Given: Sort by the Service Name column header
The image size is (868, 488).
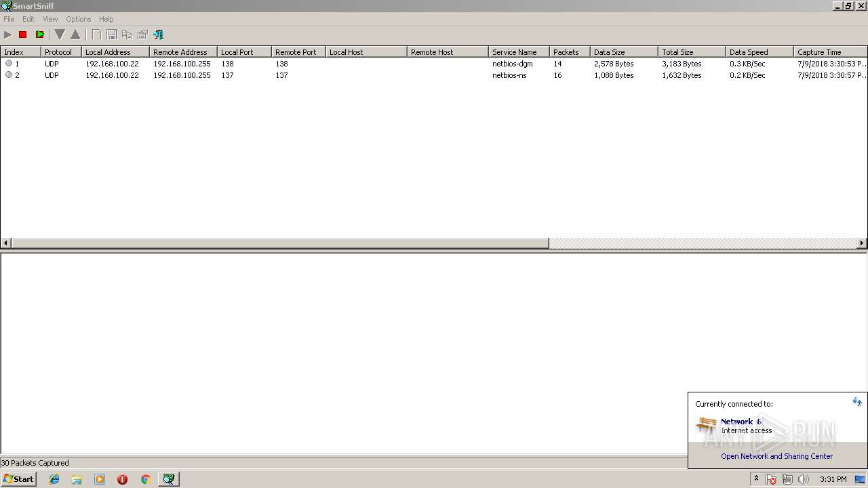Looking at the screenshot, I should (x=519, y=52).
